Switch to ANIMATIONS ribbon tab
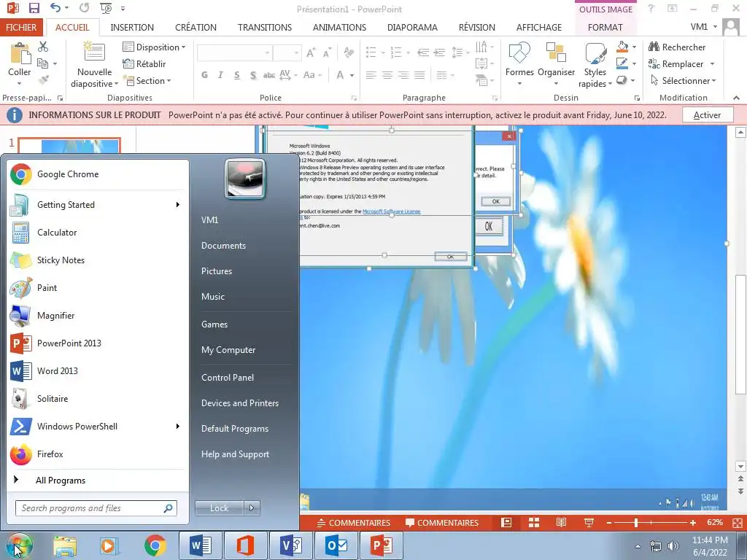This screenshot has width=747, height=560. (339, 27)
